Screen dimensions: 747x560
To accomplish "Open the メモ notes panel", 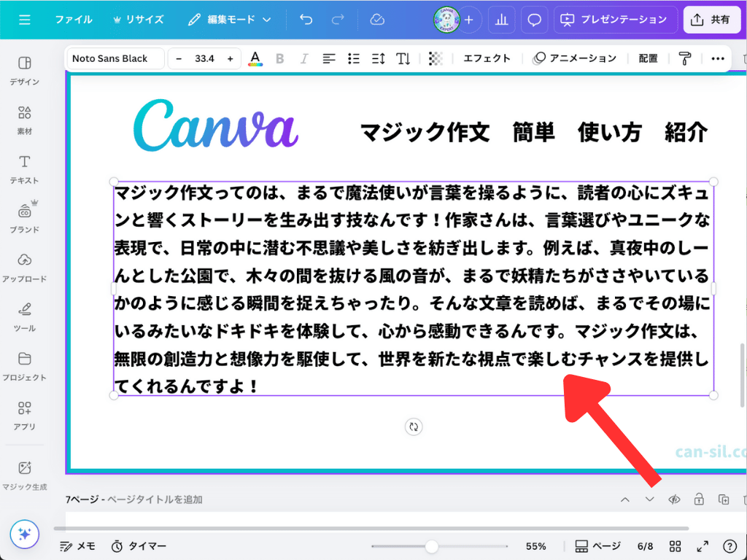I will [x=77, y=546].
